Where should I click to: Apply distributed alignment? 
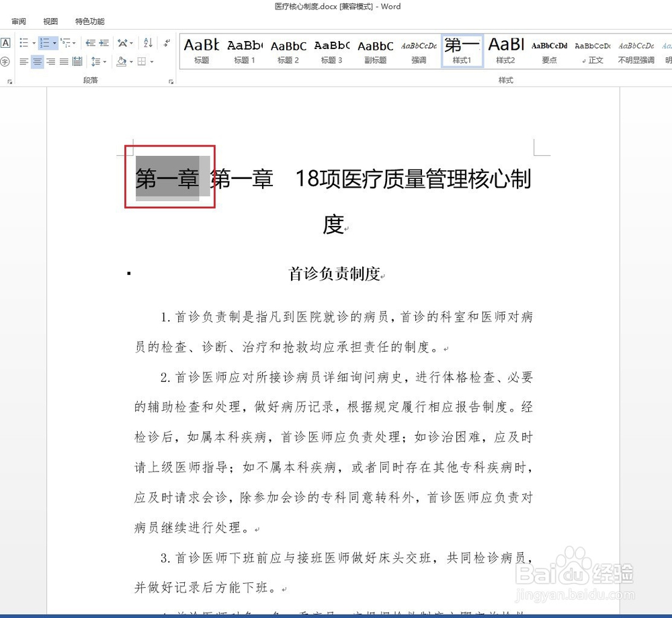coord(77,62)
